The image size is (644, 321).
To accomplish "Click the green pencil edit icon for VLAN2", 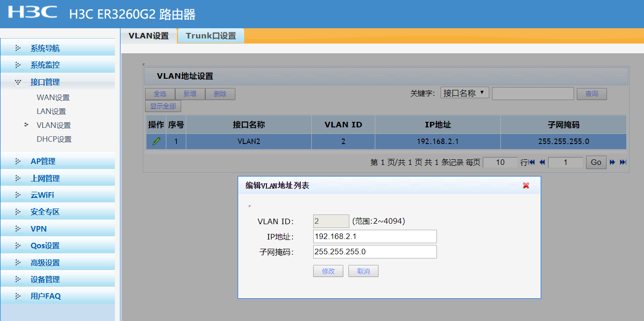I will click(x=156, y=141).
